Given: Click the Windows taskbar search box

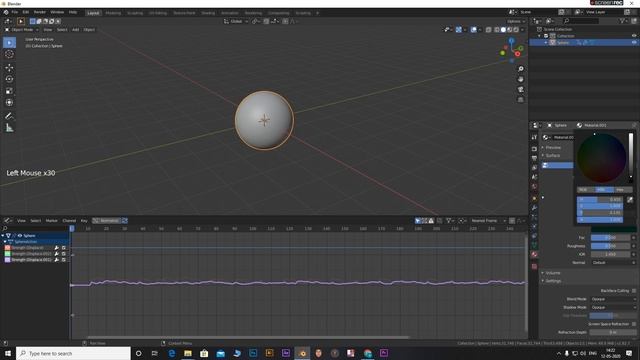Looking at the screenshot, I should click(x=73, y=353).
